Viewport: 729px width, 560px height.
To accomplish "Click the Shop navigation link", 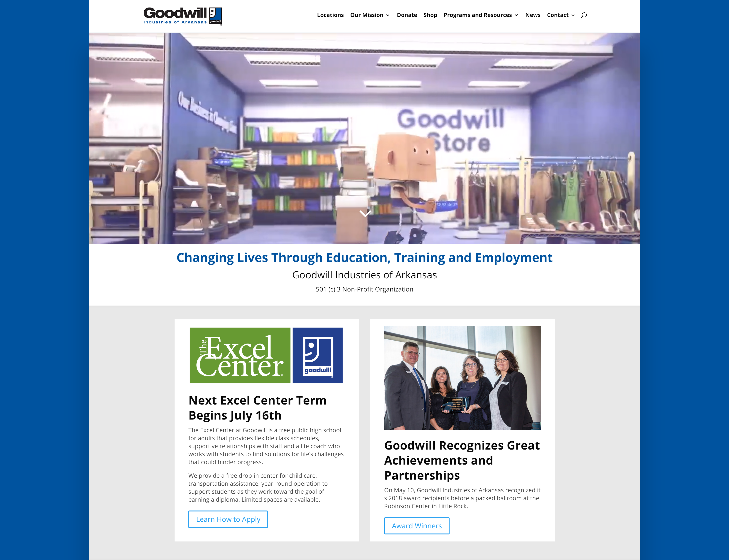I will 430,15.
